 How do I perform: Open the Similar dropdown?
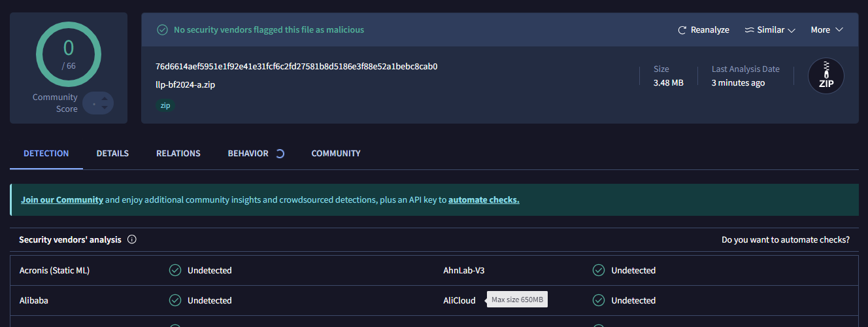coord(770,30)
